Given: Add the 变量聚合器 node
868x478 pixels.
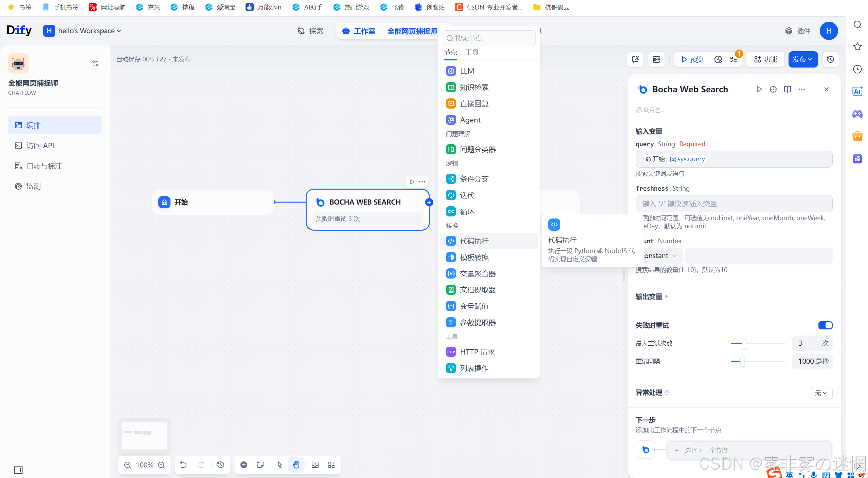Looking at the screenshot, I should [x=488, y=273].
